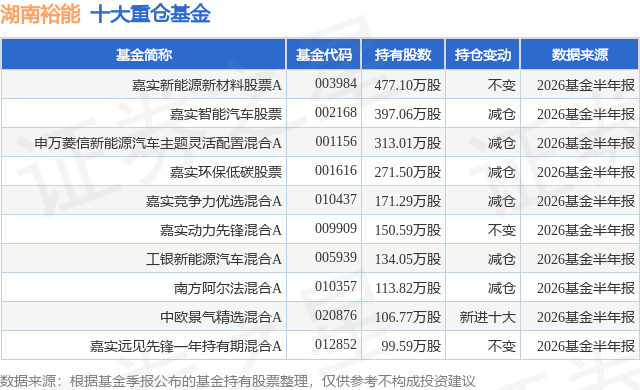Click the 106.77万股 holdings cell
The width and height of the screenshot is (640, 390).
(x=408, y=317)
